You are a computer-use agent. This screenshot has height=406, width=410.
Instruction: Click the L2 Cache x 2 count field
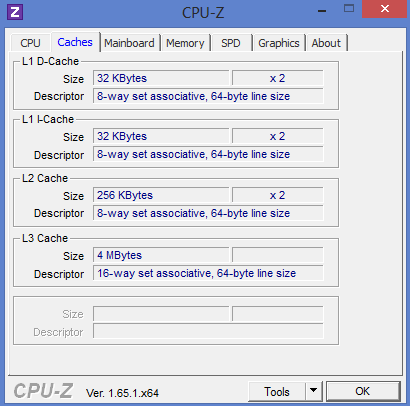click(278, 195)
